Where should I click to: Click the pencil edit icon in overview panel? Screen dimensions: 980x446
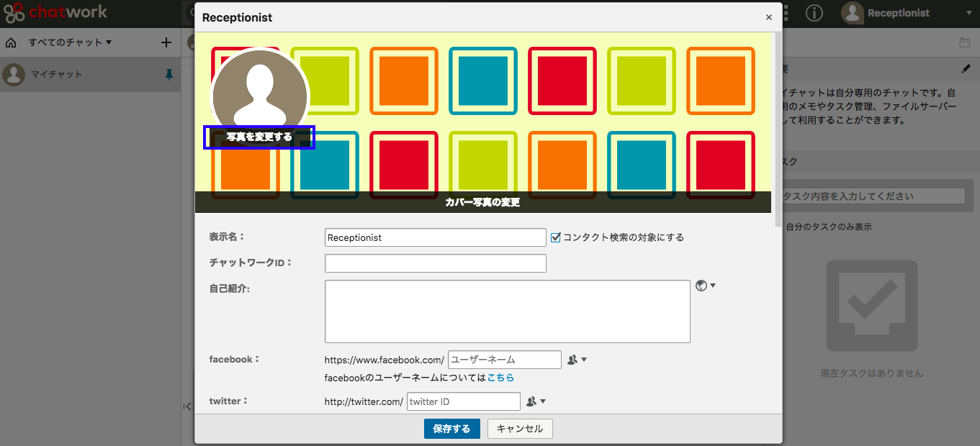coord(966,69)
